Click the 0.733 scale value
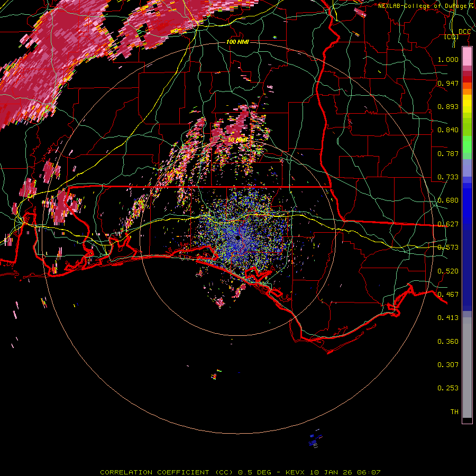 coord(448,177)
